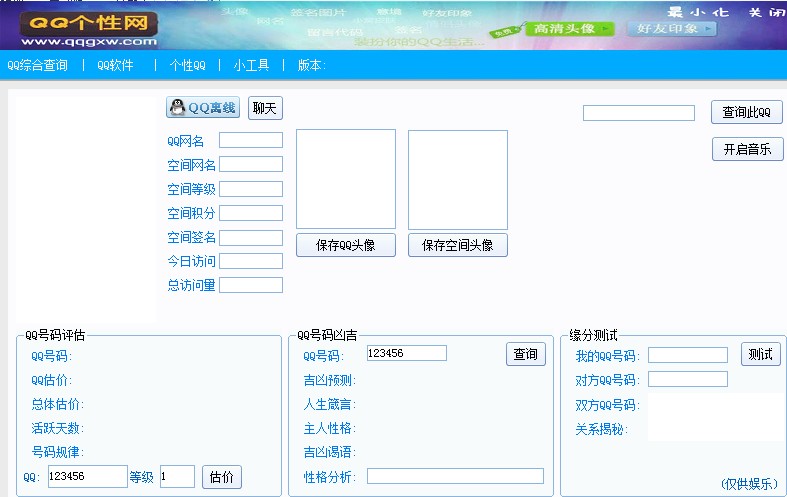
Task: Click the 测试 button
Action: pos(760,354)
